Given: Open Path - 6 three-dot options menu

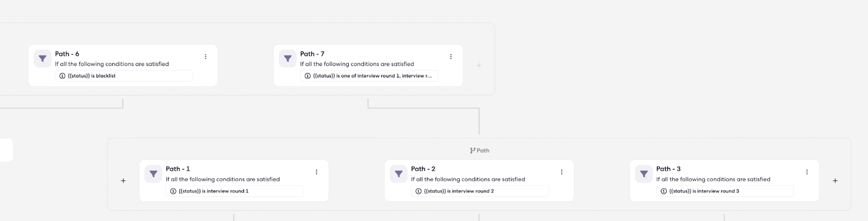Looking at the screenshot, I should click(x=206, y=56).
